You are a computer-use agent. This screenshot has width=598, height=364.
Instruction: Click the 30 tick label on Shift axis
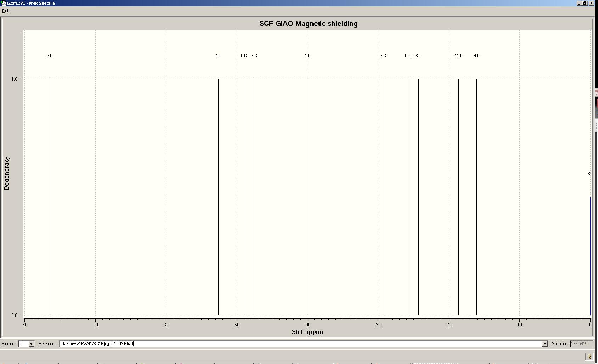click(378, 325)
